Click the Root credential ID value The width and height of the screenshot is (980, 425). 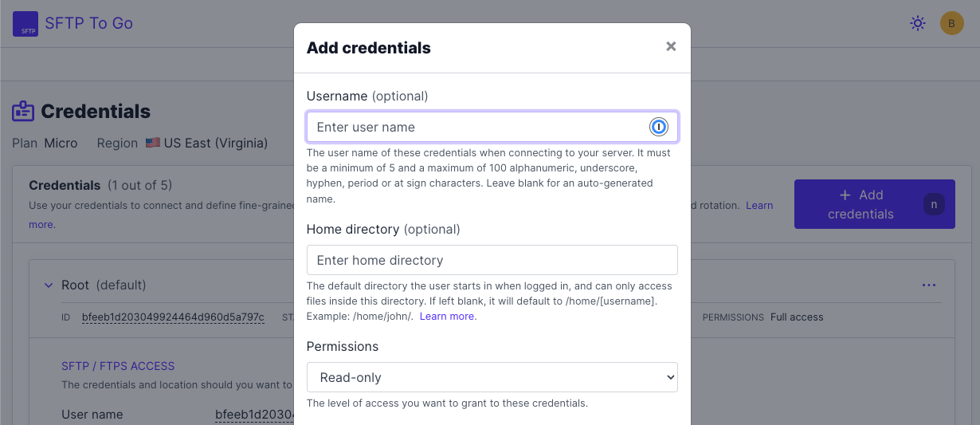click(173, 317)
